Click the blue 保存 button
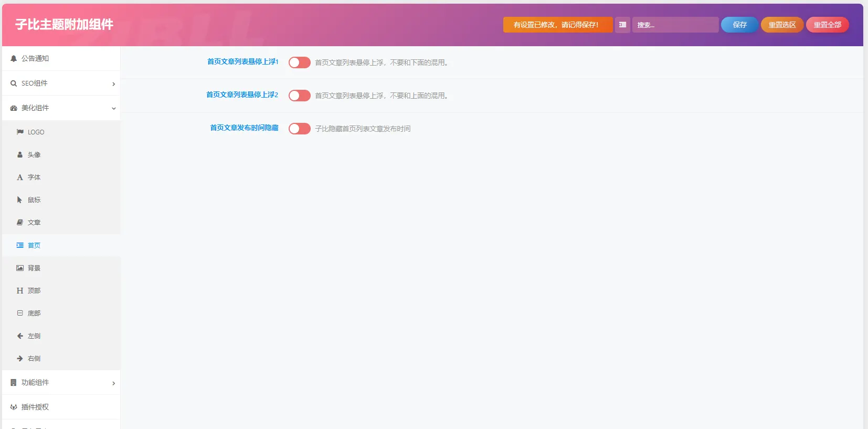 coord(739,25)
